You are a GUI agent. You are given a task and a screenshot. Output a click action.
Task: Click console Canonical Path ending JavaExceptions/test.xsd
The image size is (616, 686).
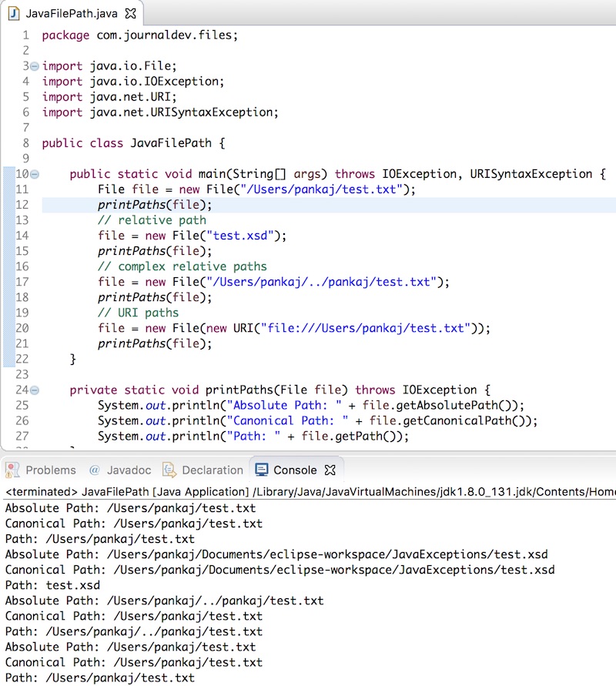point(280,570)
